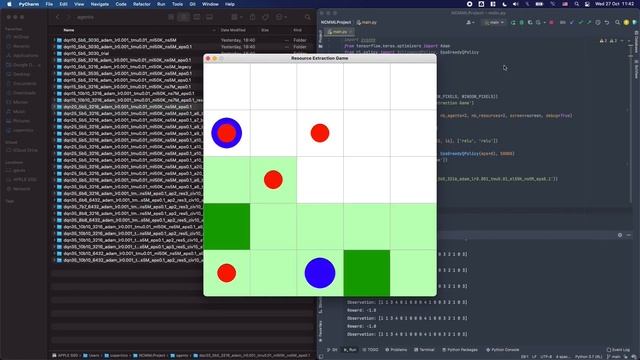Click UTF-8 encoding in status bar
Screen dimensions: 640x360
click(x=546, y=357)
